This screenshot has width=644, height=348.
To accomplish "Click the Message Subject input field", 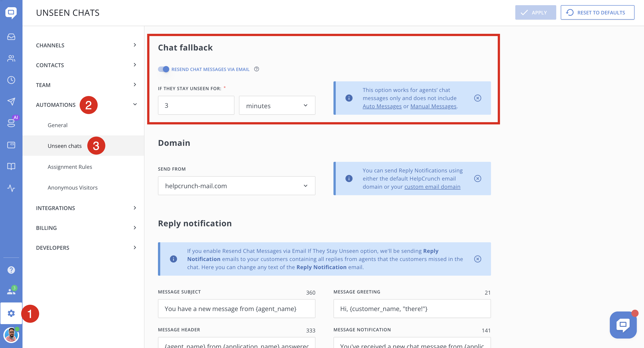I will click(236, 309).
